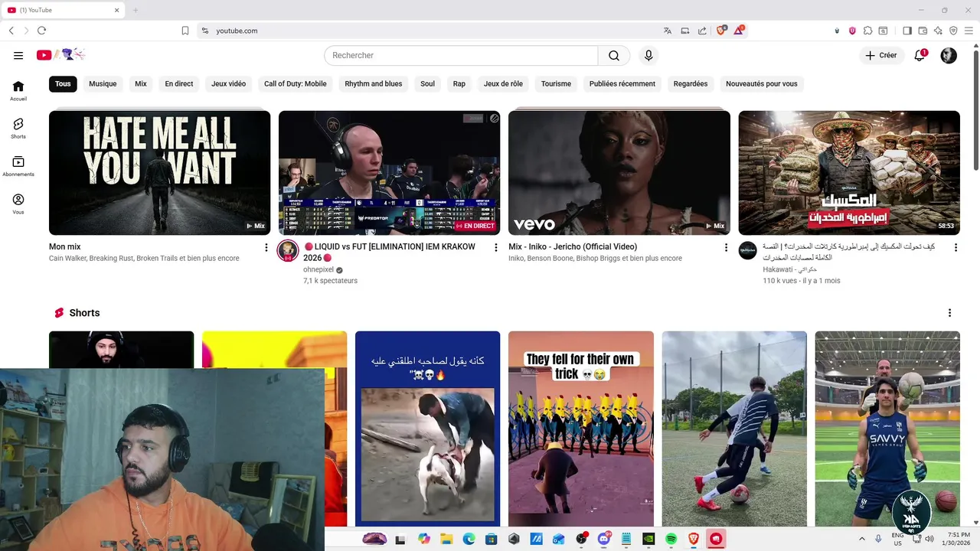The height and width of the screenshot is (551, 980).
Task: Select the Soul filter chip
Action: [x=427, y=83]
